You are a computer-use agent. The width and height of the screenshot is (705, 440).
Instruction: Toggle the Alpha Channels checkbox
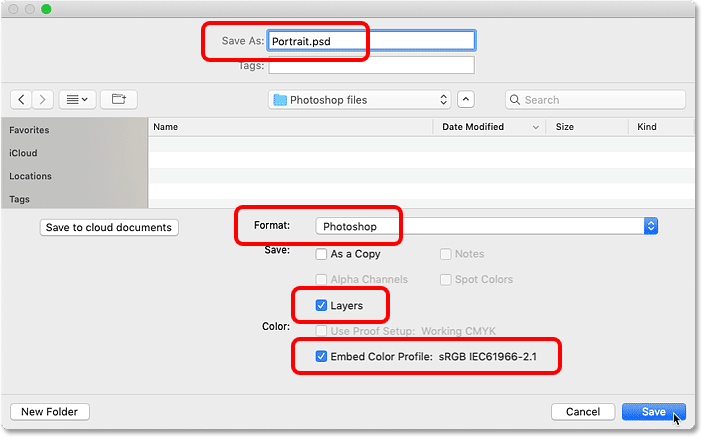click(321, 280)
